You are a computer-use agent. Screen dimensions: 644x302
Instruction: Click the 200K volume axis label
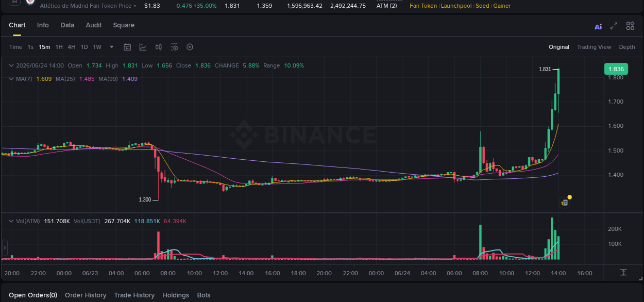615,229
